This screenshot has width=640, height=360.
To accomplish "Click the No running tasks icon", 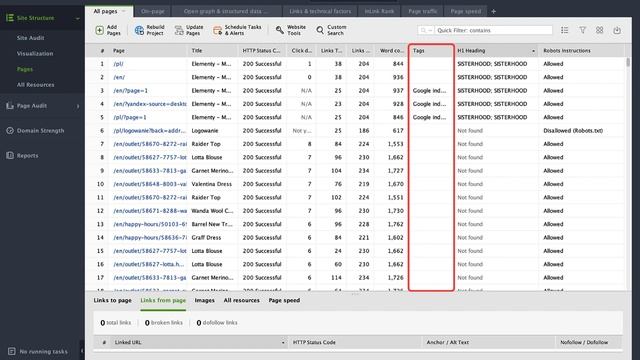I will point(11,351).
